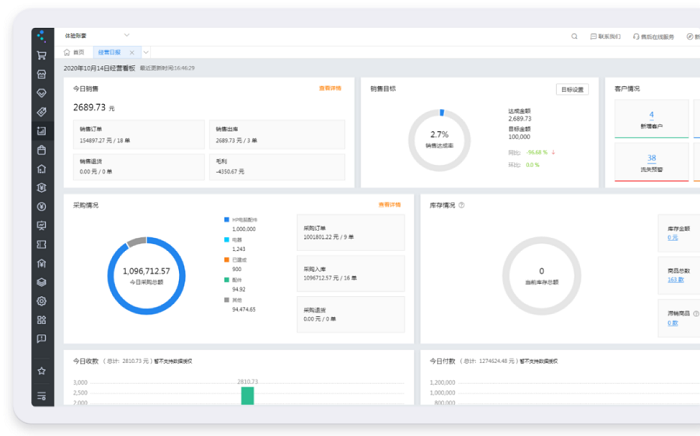The image size is (700, 436).
Task: Open the 163 款 product count link
Action: click(675, 280)
